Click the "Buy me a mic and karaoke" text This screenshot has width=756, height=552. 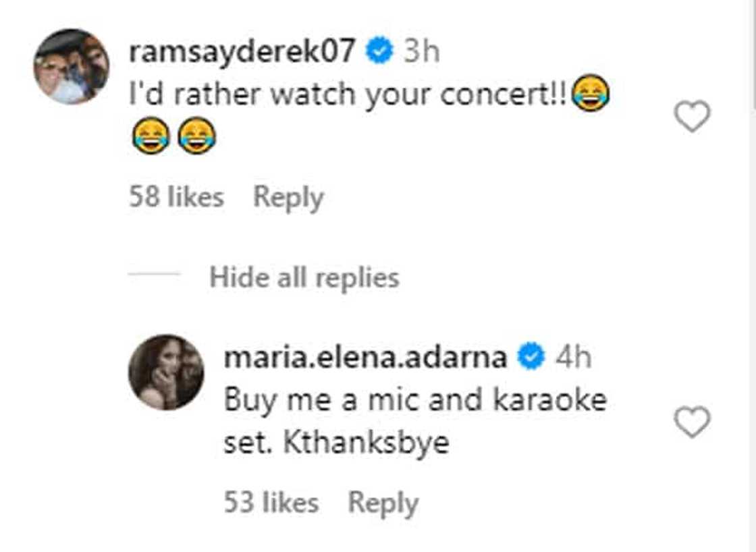coord(414,400)
